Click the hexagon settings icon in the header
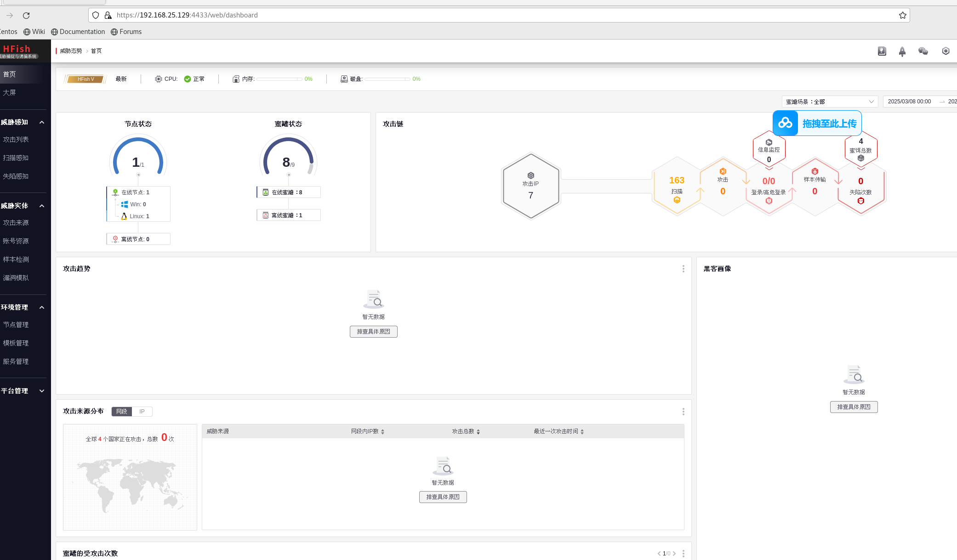This screenshot has height=560, width=957. coord(946,51)
